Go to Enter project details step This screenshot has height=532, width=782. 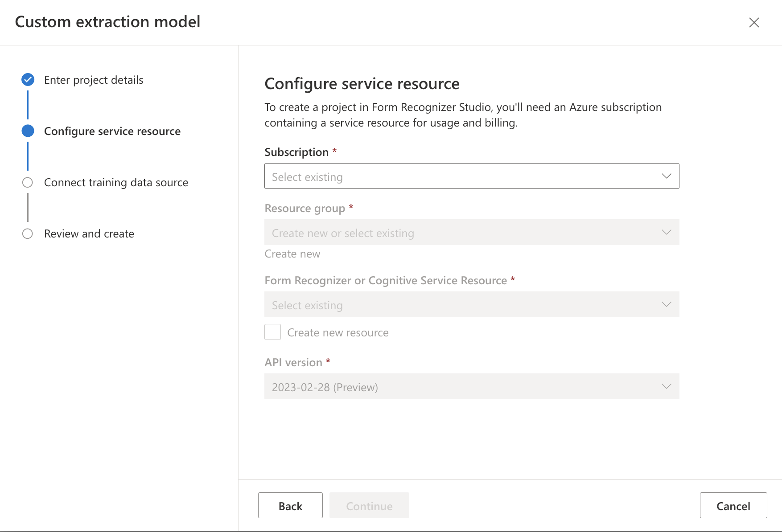[x=94, y=80]
